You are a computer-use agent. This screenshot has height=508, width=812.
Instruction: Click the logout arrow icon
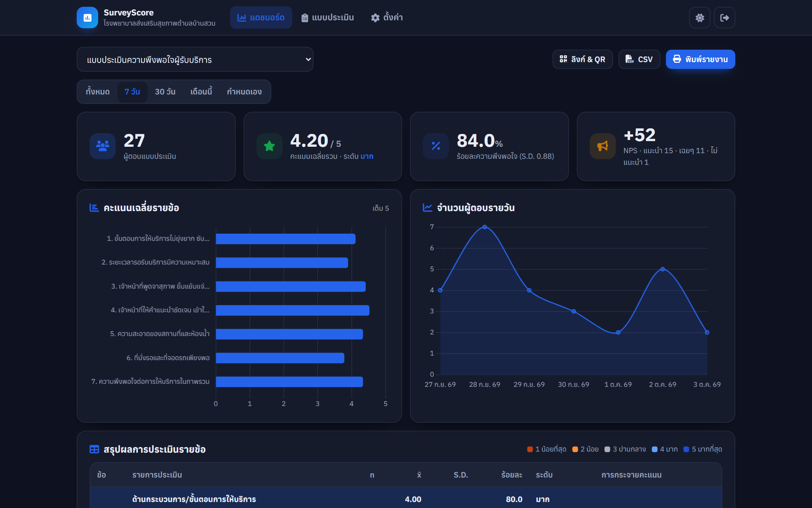coord(724,18)
